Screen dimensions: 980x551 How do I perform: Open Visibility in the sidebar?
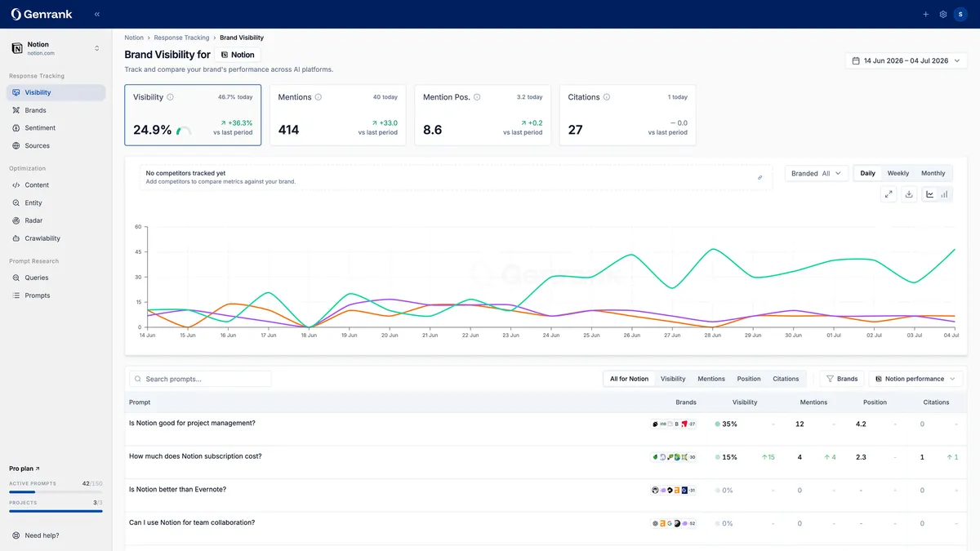click(56, 92)
